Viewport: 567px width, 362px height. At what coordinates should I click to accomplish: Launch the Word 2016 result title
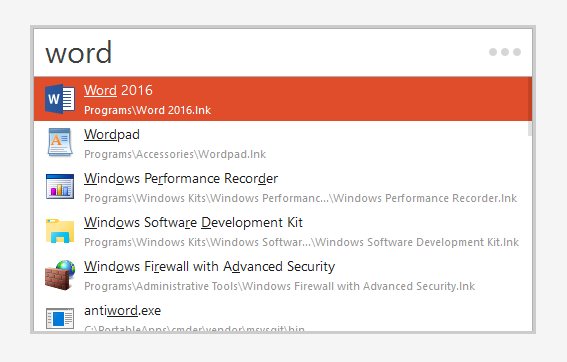click(x=118, y=90)
